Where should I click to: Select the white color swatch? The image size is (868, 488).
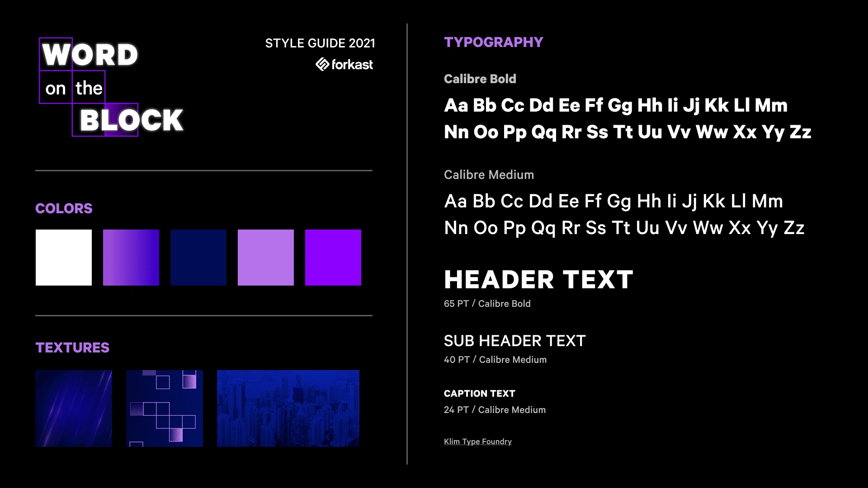64,258
